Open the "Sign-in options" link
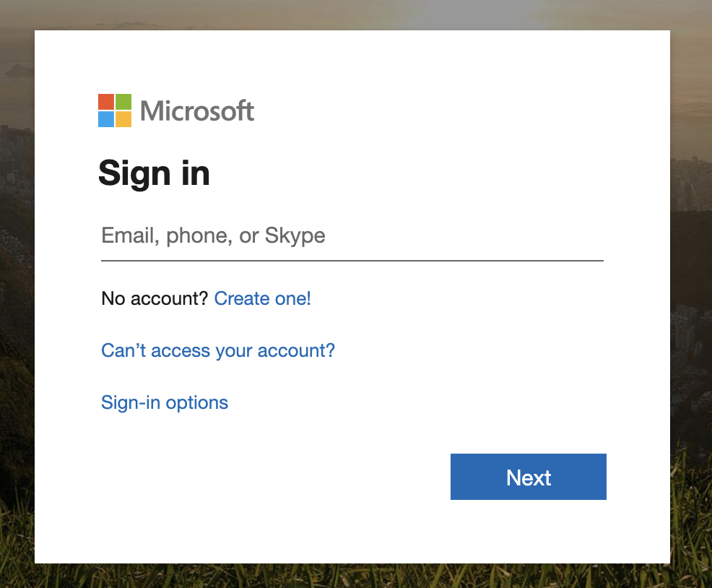Screen dimensions: 712x588 pos(165,402)
